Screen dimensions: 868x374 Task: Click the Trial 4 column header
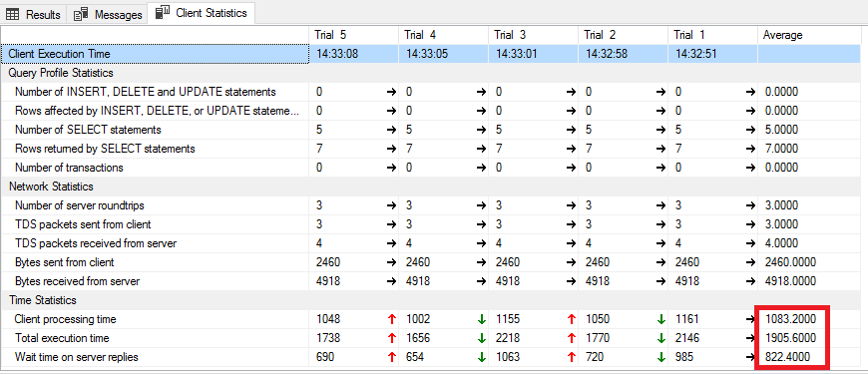tap(420, 35)
